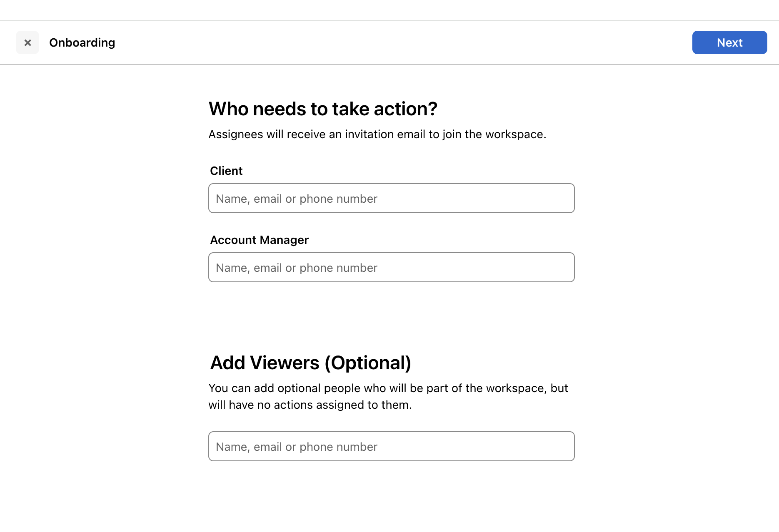Focus the Account Manager input field
The image size is (779, 532).
point(392,267)
